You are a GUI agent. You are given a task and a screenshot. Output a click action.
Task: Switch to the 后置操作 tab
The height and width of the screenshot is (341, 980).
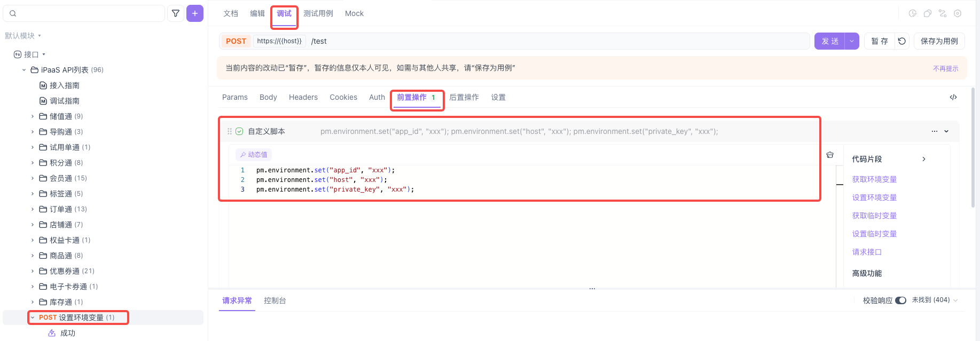pyautogui.click(x=464, y=97)
